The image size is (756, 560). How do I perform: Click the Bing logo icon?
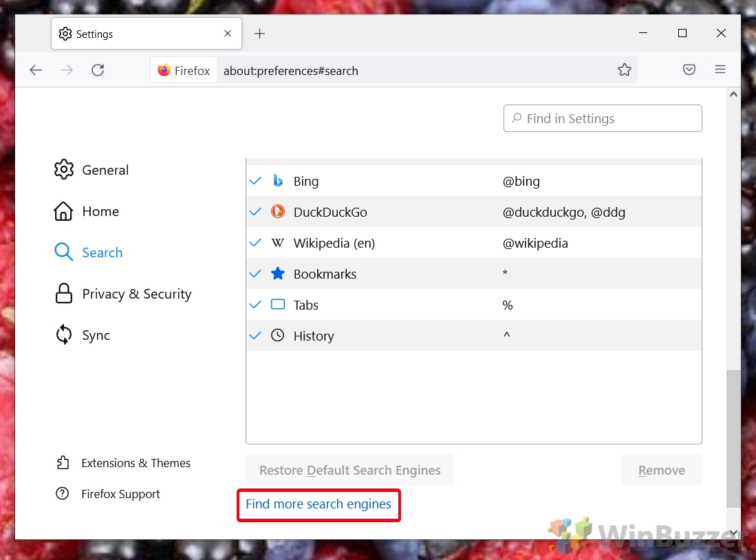pos(278,181)
